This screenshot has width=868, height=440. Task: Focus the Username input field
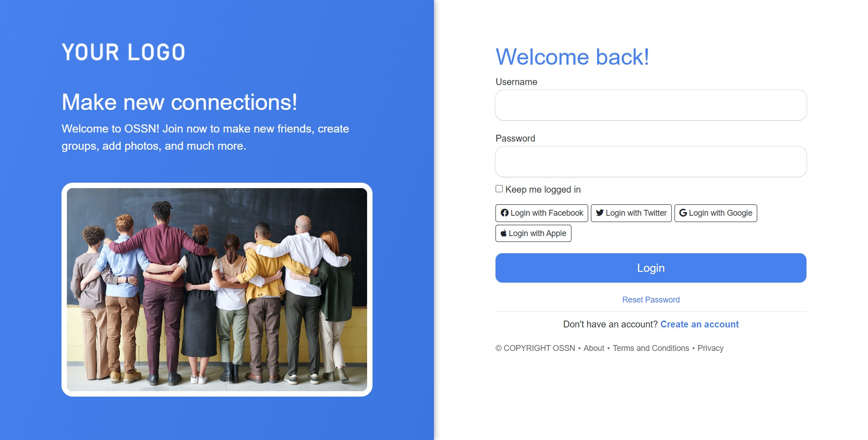coord(651,105)
